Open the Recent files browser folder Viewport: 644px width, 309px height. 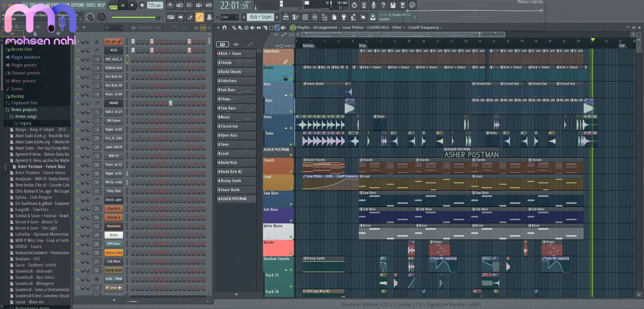pyautogui.click(x=22, y=49)
